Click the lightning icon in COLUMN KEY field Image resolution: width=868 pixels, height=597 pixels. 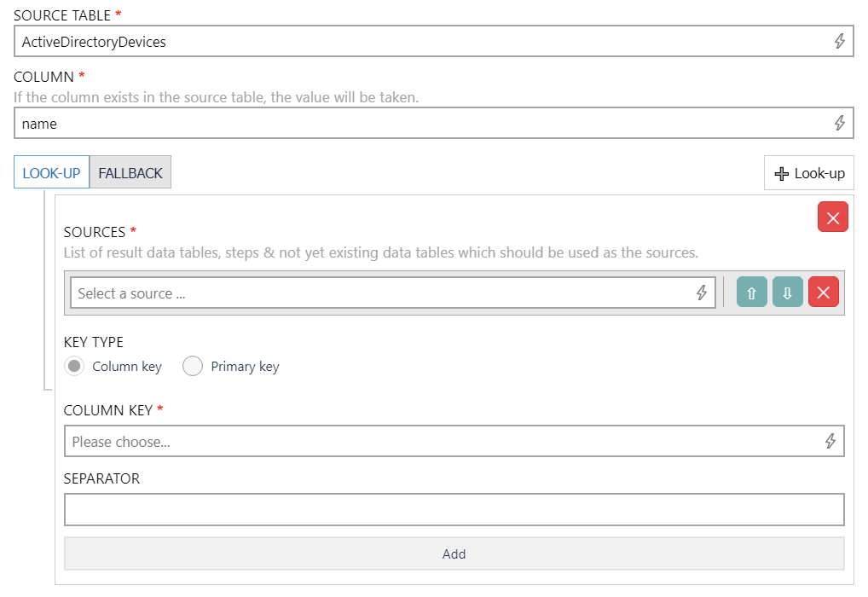[830, 441]
